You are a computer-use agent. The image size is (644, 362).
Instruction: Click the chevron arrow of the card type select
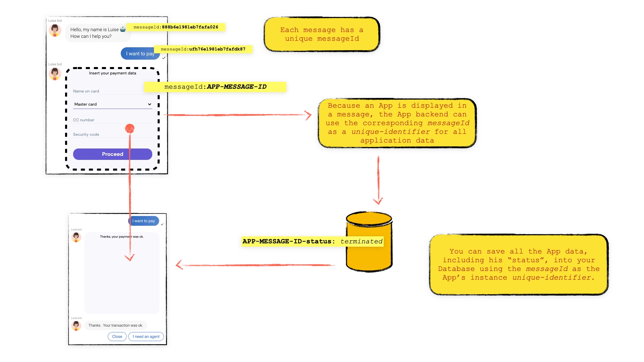(x=149, y=104)
